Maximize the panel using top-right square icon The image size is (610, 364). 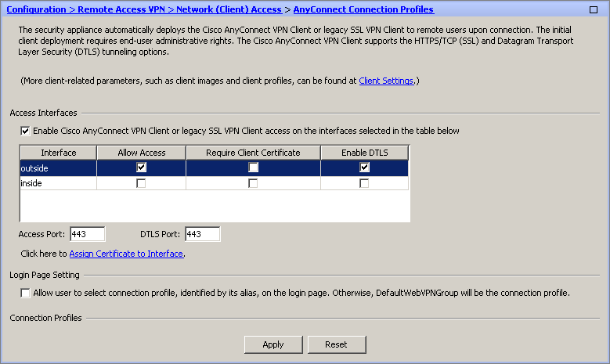click(594, 9)
